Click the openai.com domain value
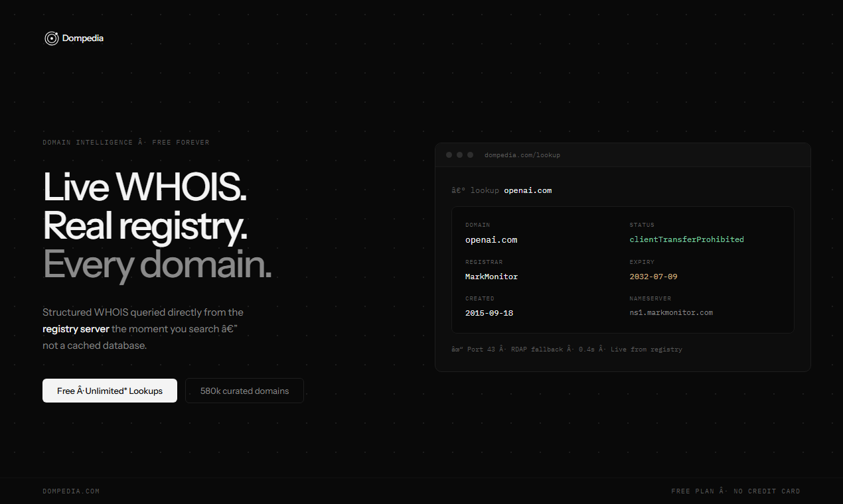 (491, 239)
